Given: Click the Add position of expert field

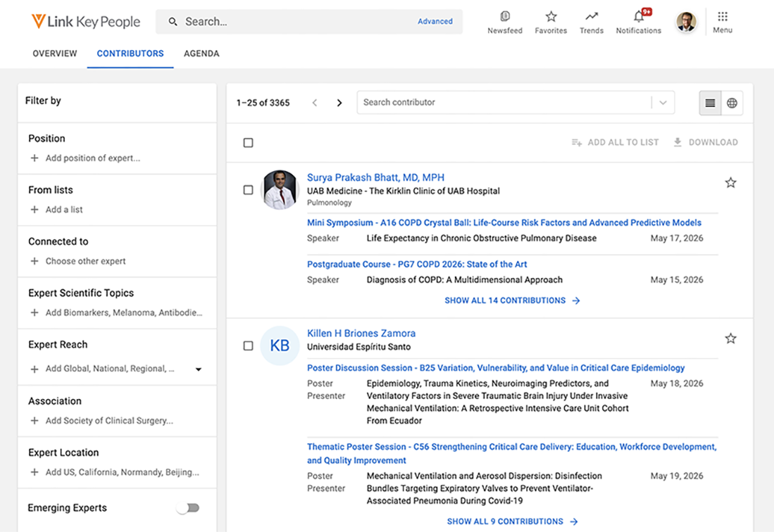Looking at the screenshot, I should pos(92,158).
